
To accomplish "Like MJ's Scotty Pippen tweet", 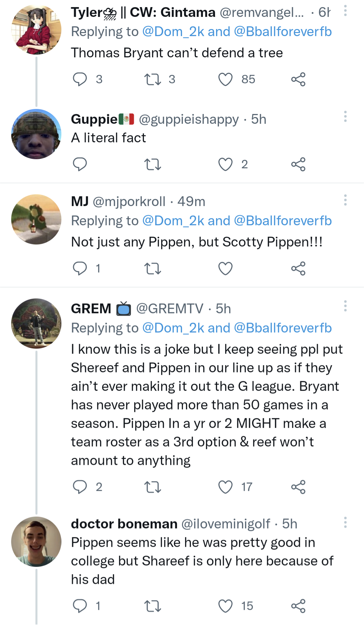I will [x=225, y=269].
